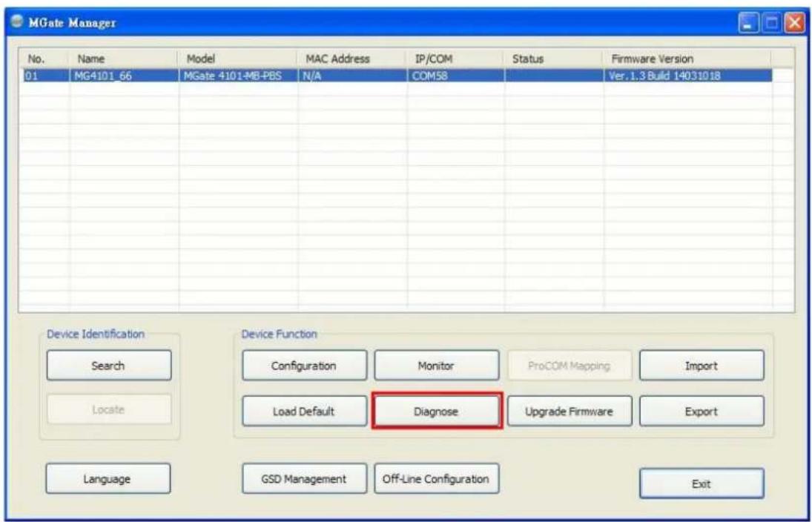Viewport: 812px width, 522px height.
Task: Sort by IP/COM column header
Action: (x=456, y=59)
